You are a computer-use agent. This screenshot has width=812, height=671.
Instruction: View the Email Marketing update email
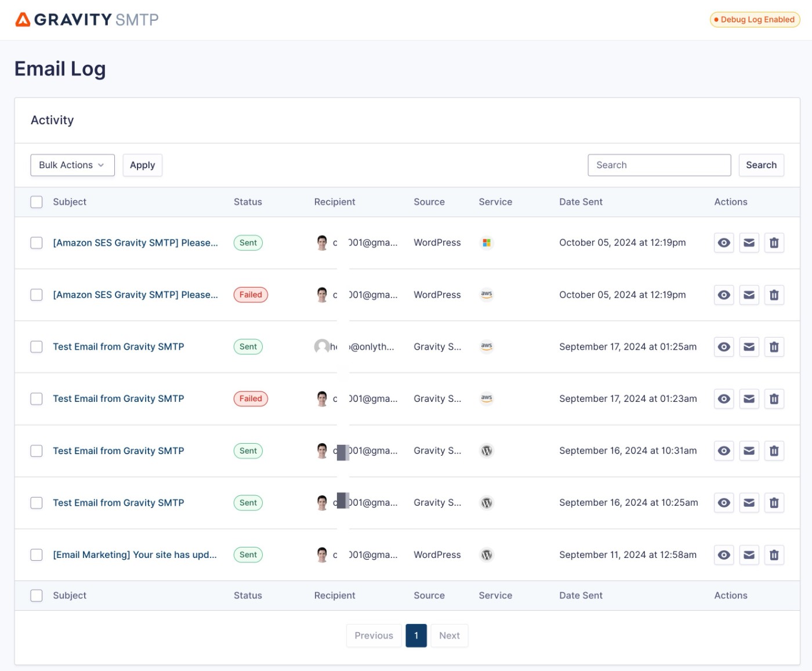(x=724, y=555)
